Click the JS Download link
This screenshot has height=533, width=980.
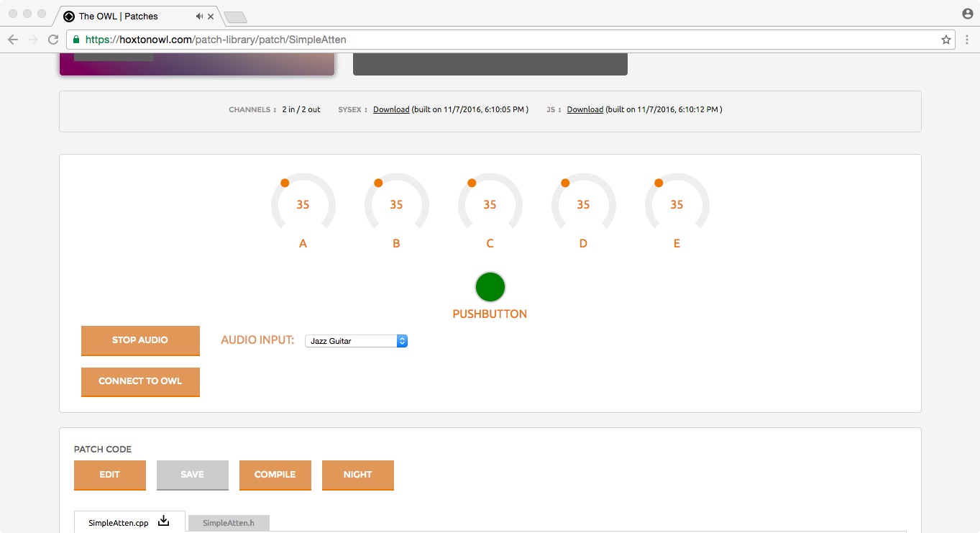tap(585, 109)
